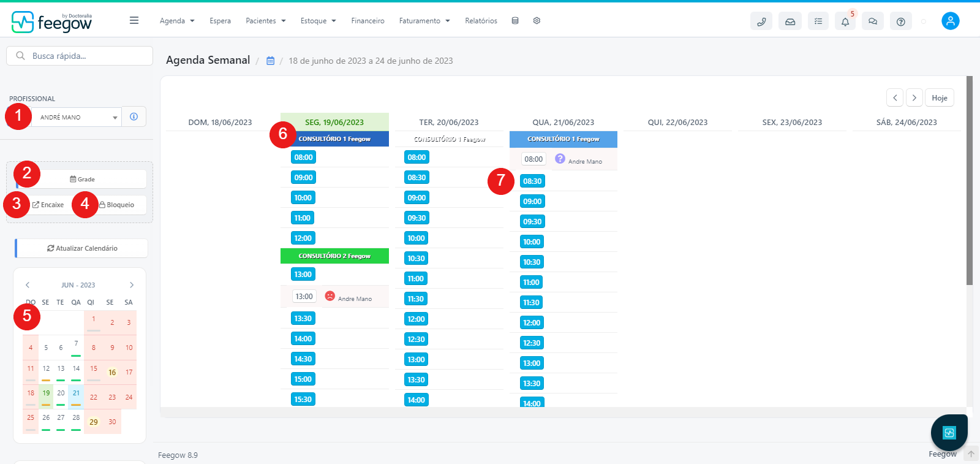This screenshot has height=464, width=980.
Task: Open the Faturamento menu
Action: 424,21
